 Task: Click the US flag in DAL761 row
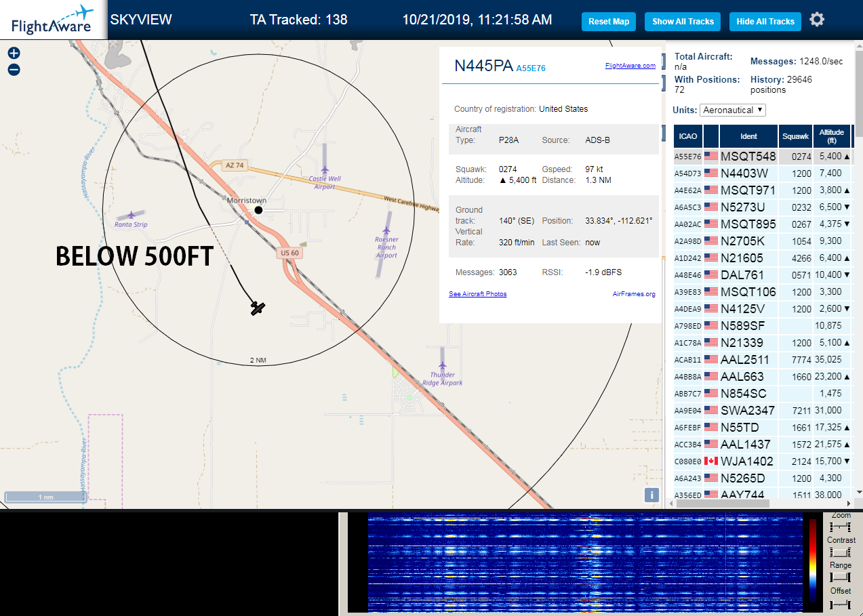[710, 274]
